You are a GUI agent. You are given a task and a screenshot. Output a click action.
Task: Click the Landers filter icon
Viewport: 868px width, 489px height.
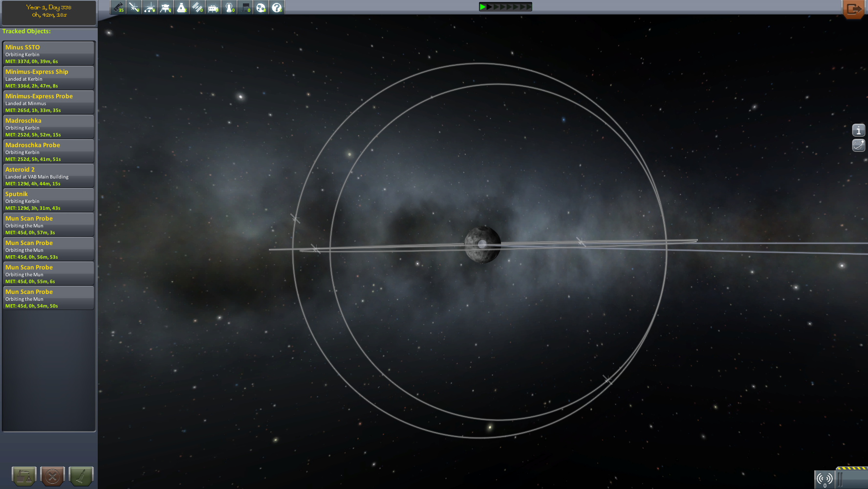[166, 7]
